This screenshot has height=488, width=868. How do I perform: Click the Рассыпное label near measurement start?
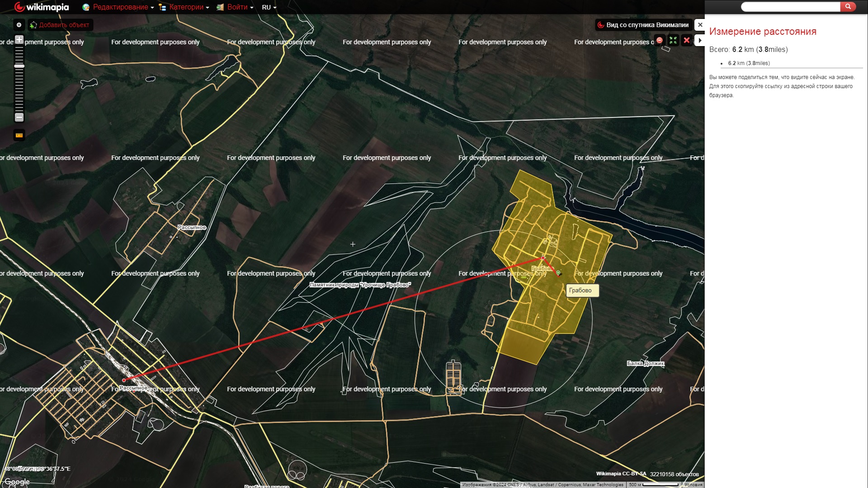point(133,388)
